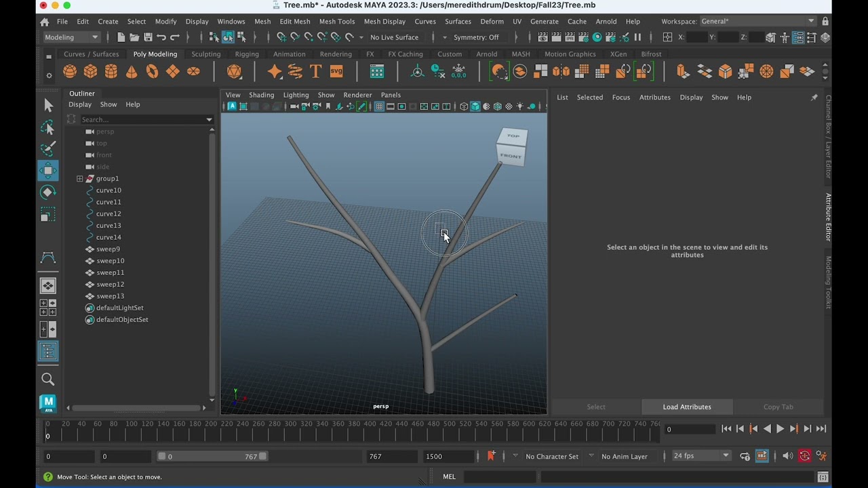
Task: Switch to the Rigging shelf tab
Action: click(247, 54)
